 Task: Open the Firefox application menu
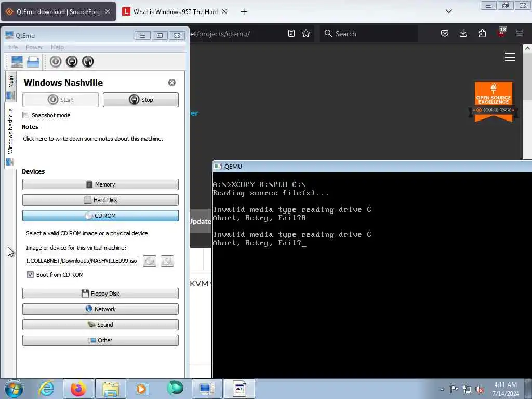520,33
